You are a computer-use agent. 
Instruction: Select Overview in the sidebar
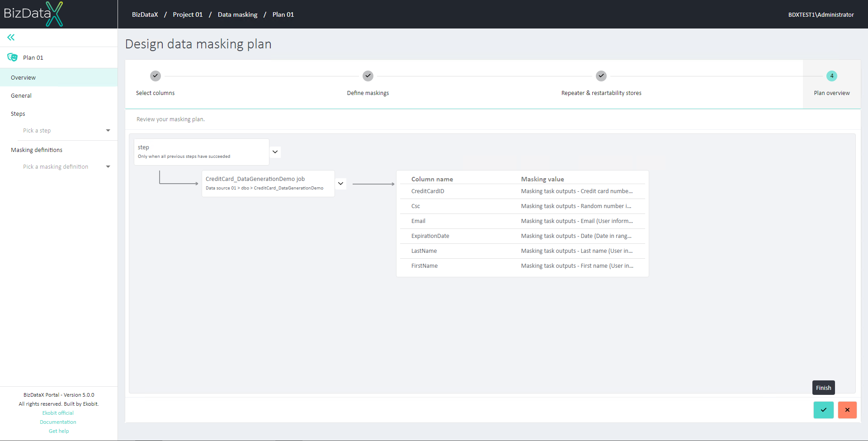click(59, 77)
